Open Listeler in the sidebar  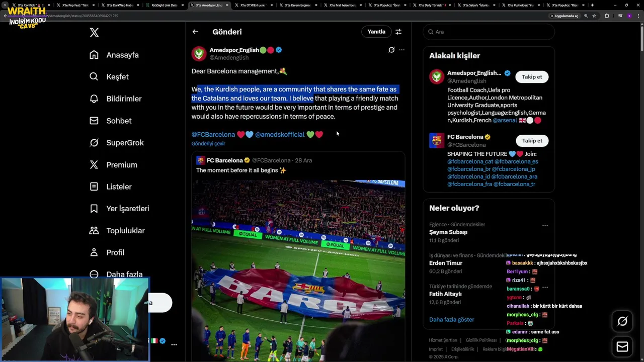tap(111, 187)
